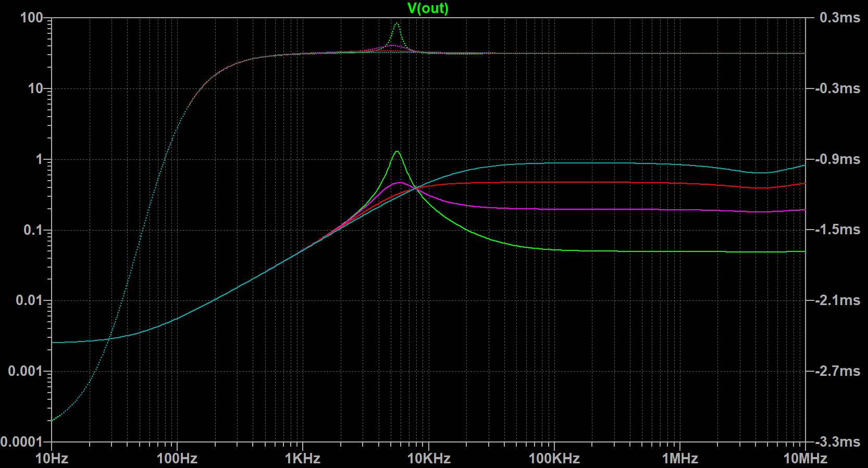The image size is (868, 468).
Task: Click the 0.01 left axis label
Action: tap(29, 300)
